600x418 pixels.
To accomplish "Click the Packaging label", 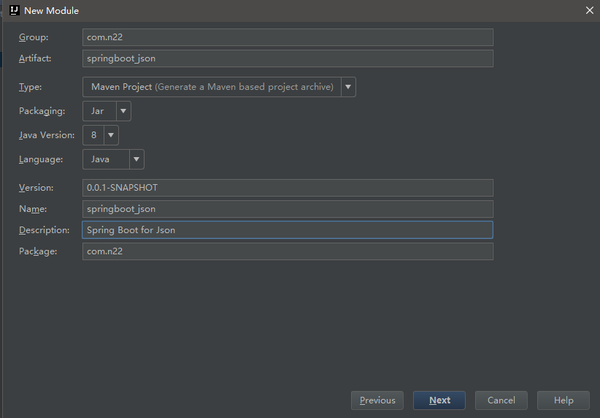I will [x=41, y=111].
